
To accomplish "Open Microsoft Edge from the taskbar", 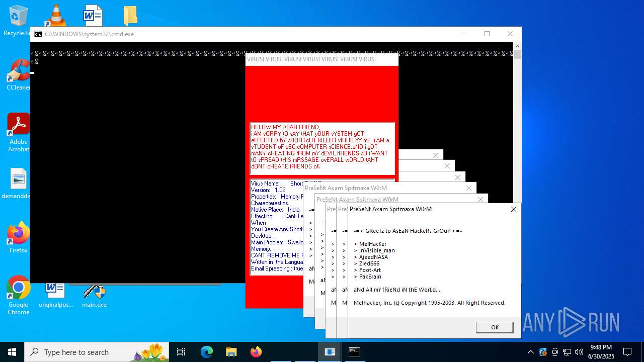I will pyautogui.click(x=207, y=352).
